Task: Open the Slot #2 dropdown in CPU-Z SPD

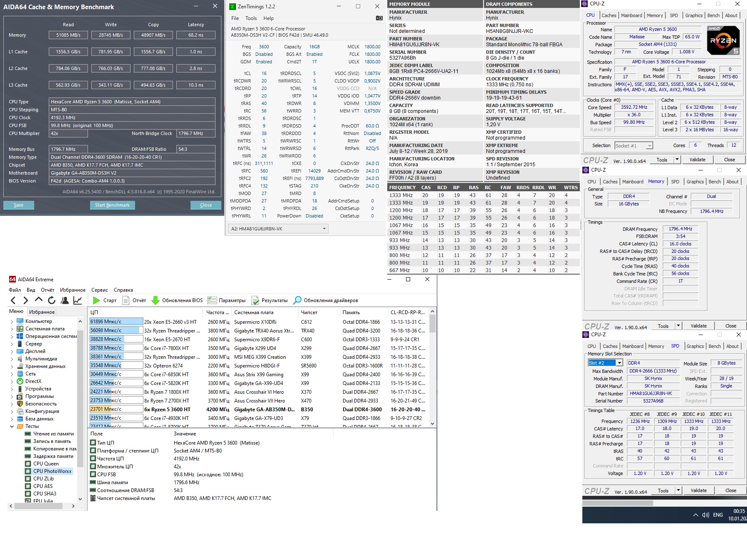Action: 619,363
